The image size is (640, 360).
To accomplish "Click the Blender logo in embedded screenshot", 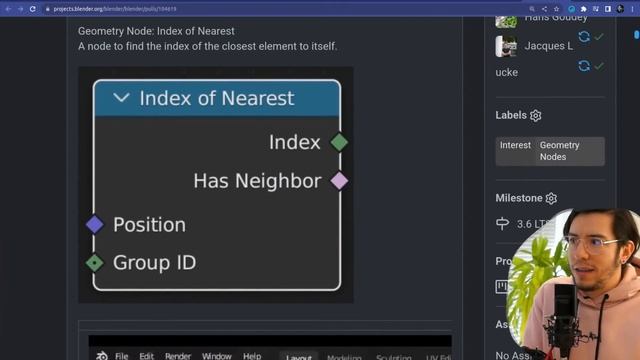I will point(102,356).
